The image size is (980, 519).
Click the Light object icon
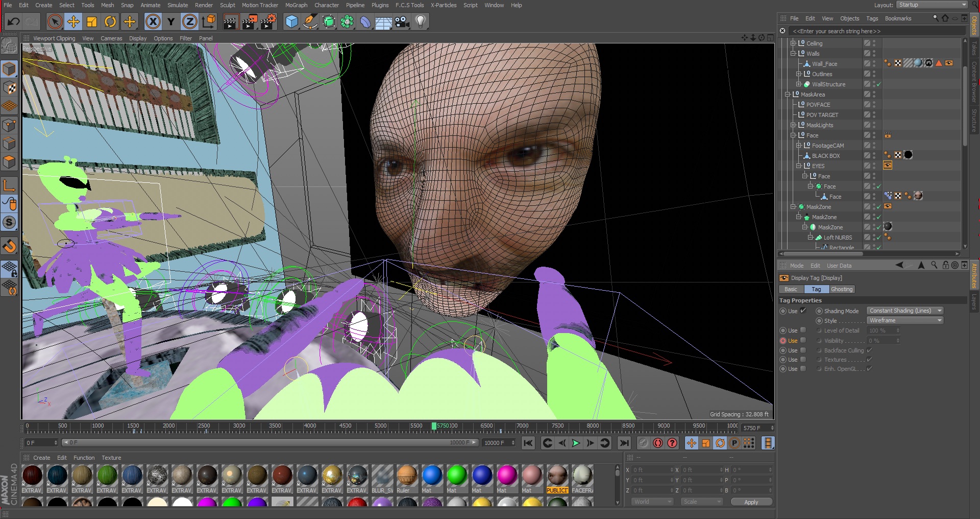[421, 21]
